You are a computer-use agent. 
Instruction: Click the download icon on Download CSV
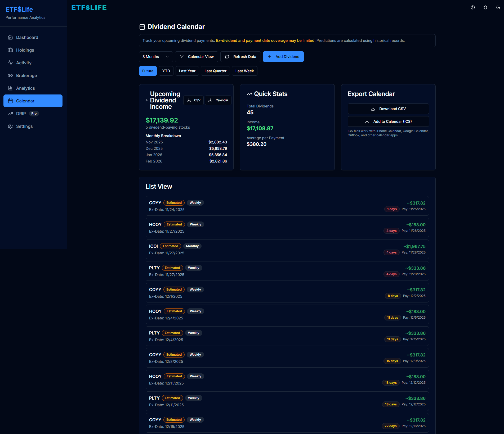pos(373,109)
